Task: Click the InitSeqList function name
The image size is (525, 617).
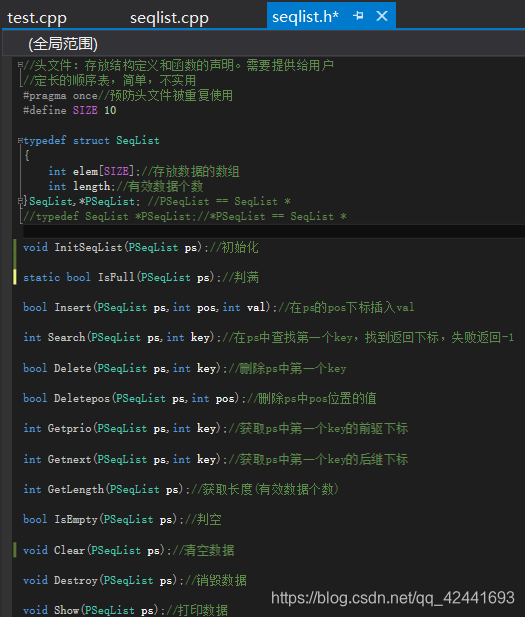Action: click(89, 247)
